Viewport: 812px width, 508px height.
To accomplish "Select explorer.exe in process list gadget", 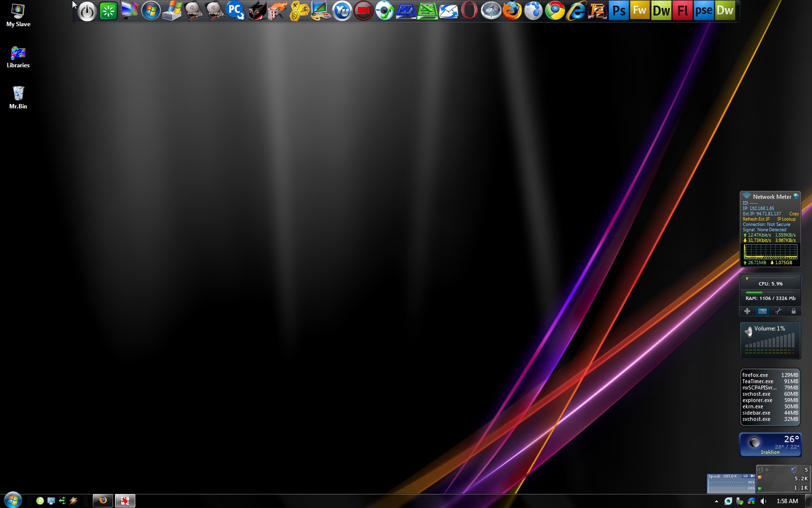I will point(770,400).
